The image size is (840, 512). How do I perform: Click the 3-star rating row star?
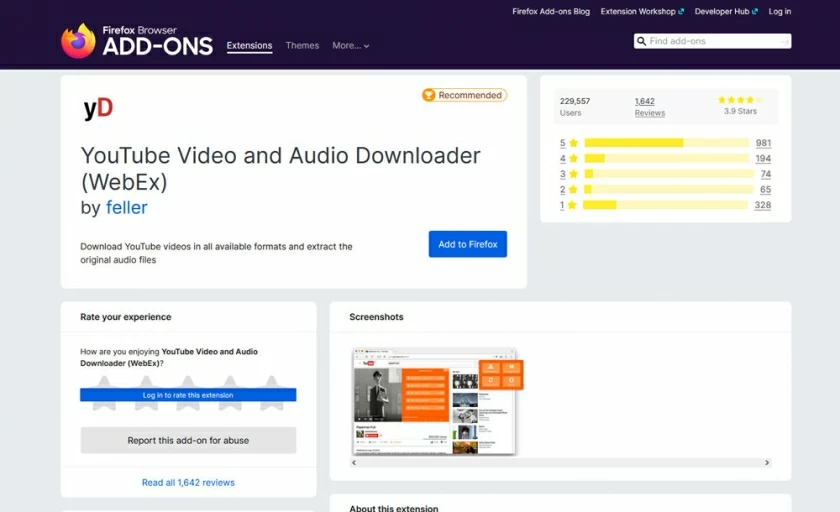pos(574,174)
